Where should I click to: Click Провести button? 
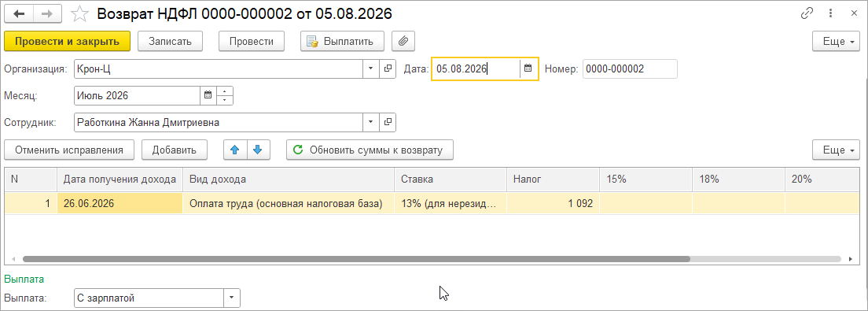[x=252, y=41]
